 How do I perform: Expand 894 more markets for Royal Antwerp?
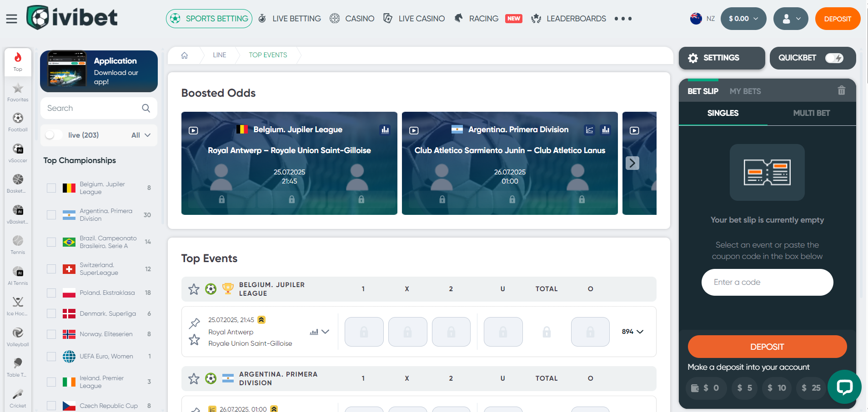632,332
